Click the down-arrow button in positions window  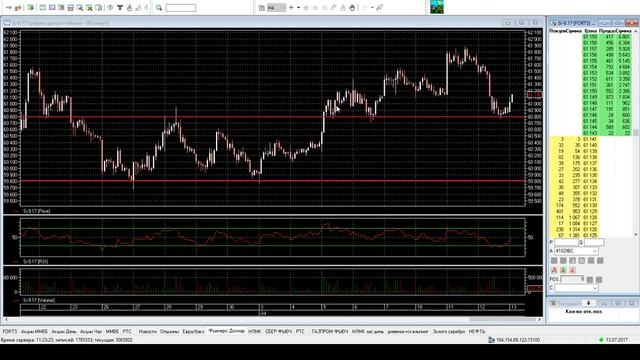588,303
